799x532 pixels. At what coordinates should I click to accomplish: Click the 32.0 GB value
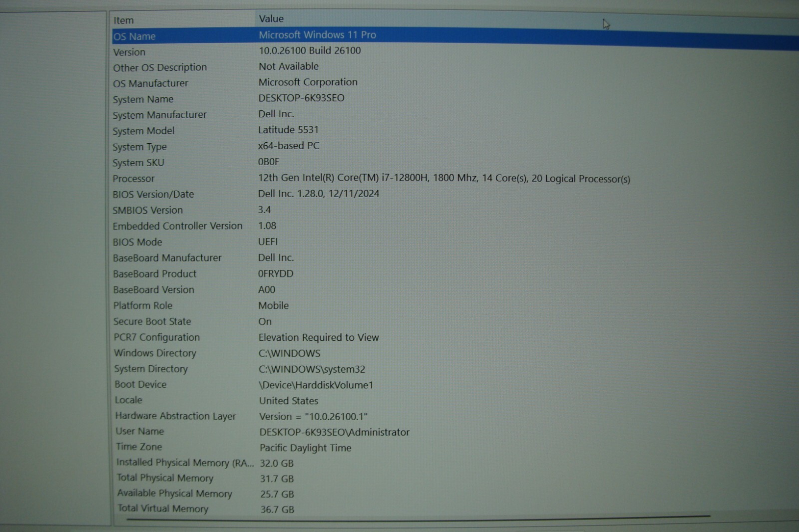click(277, 464)
